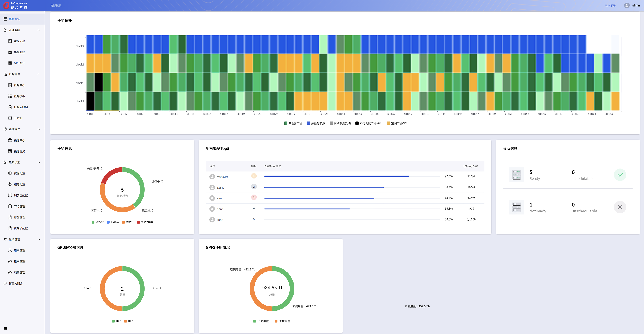Click the sidebar collapse icon at bottom
644x334 pixels.
[5, 328]
